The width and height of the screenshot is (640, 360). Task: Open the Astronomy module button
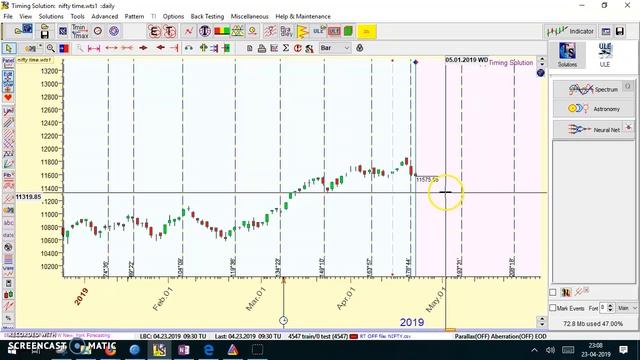[594, 109]
